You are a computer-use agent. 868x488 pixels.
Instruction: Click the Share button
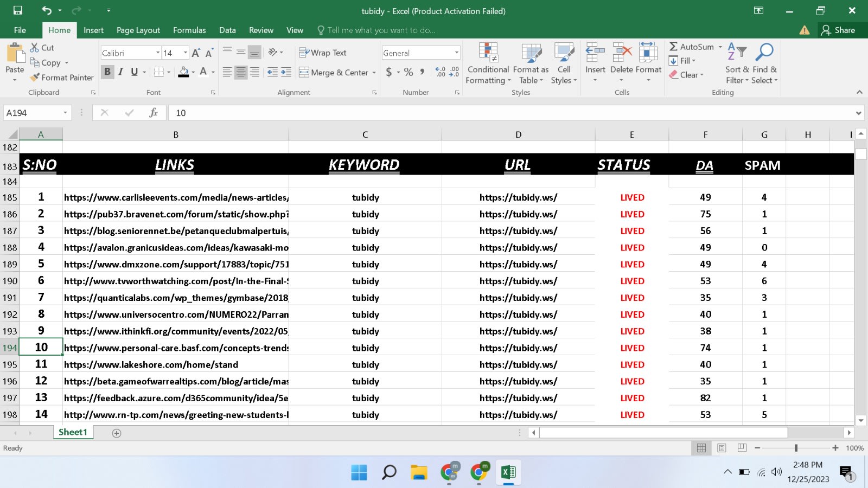(x=838, y=30)
